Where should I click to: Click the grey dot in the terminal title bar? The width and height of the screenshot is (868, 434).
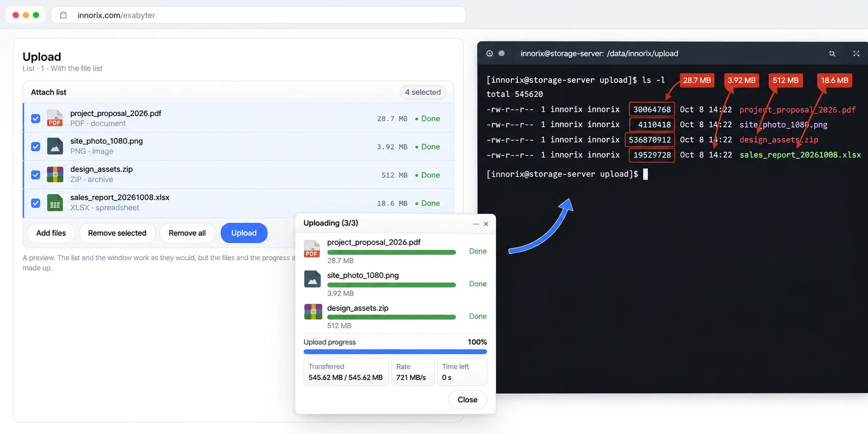(502, 53)
